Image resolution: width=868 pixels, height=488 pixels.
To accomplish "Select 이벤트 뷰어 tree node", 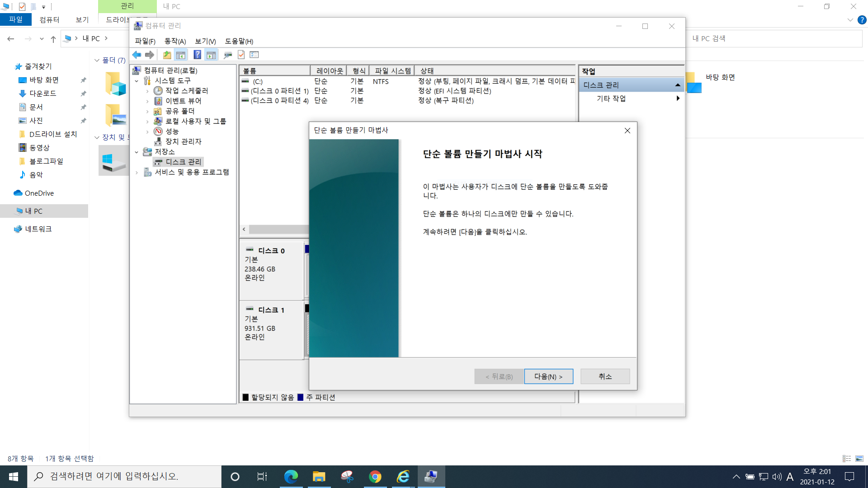I will (x=183, y=101).
